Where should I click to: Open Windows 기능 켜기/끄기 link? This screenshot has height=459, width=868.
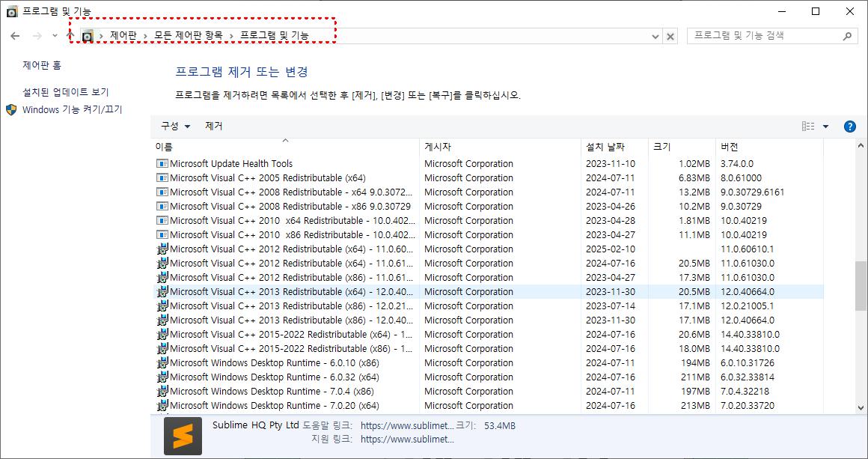tap(72, 109)
